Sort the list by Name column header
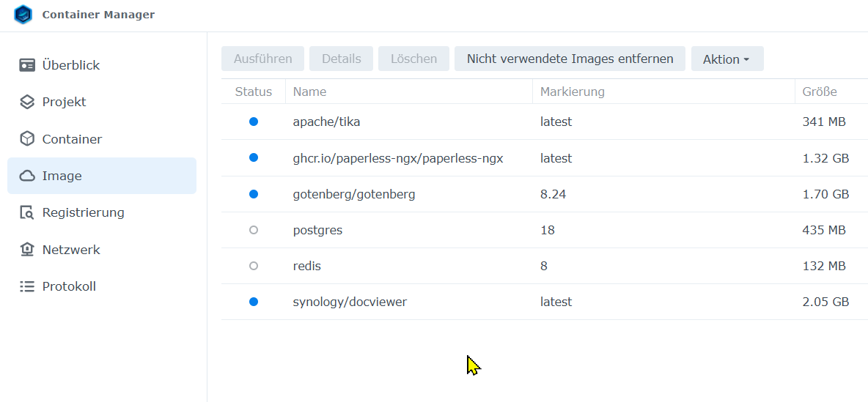The image size is (868, 402). click(x=309, y=92)
